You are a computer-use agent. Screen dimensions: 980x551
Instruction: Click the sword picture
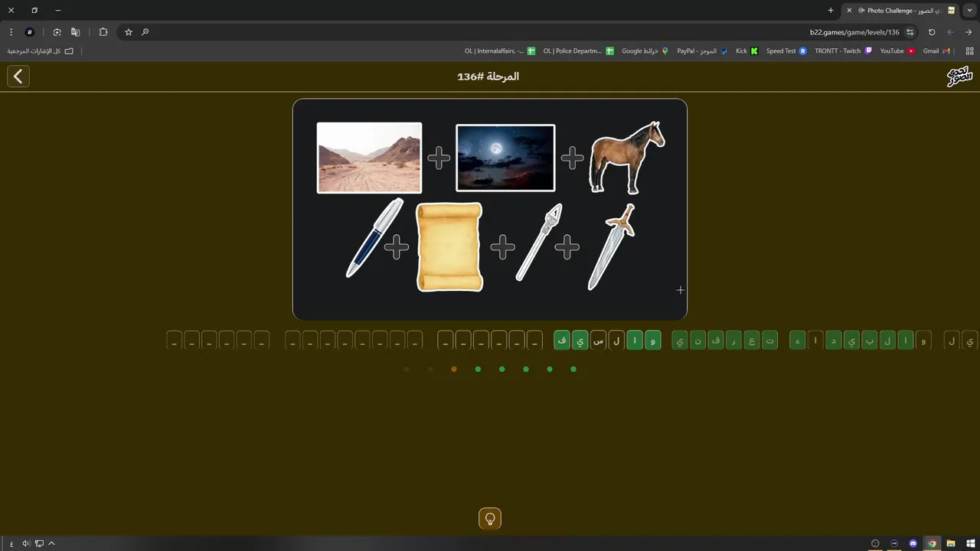[x=610, y=246]
